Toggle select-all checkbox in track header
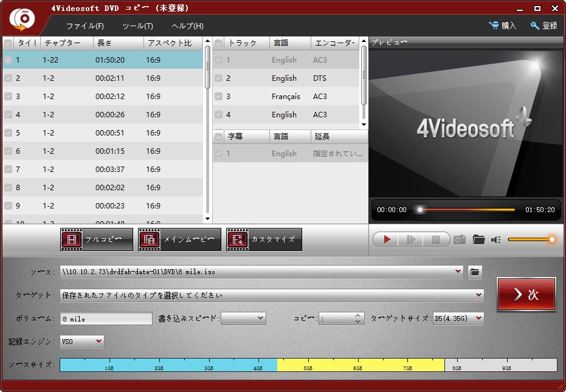Viewport: 566px width, 392px height. (218, 43)
